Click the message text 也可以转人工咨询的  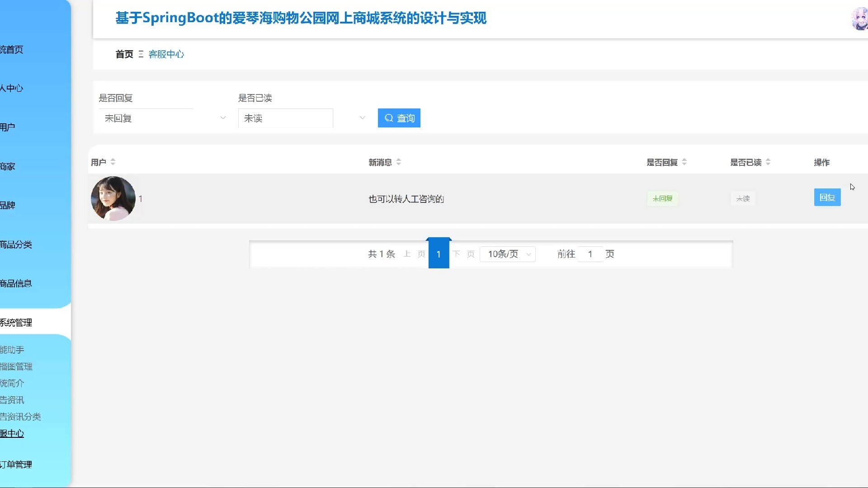406,199
